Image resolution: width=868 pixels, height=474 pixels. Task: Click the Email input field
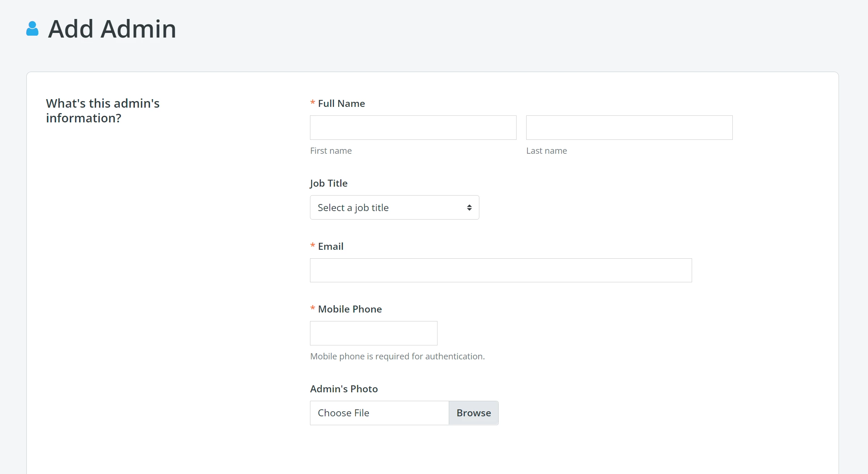[500, 270]
